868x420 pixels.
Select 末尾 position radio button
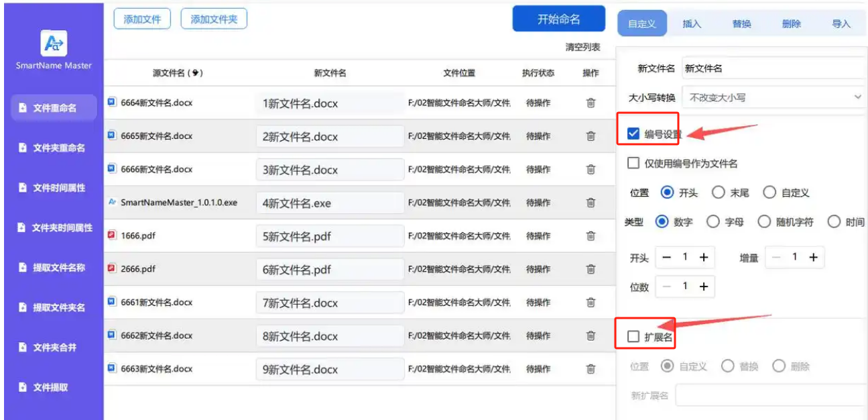click(719, 193)
